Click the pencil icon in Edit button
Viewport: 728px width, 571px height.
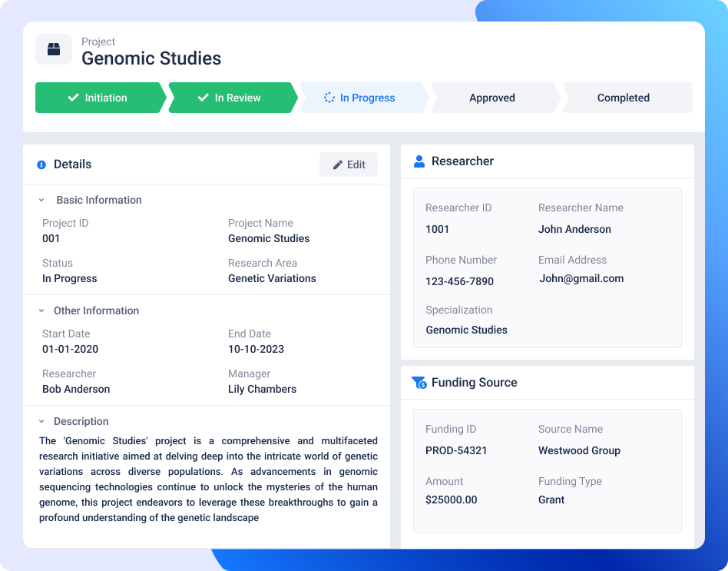click(x=338, y=164)
